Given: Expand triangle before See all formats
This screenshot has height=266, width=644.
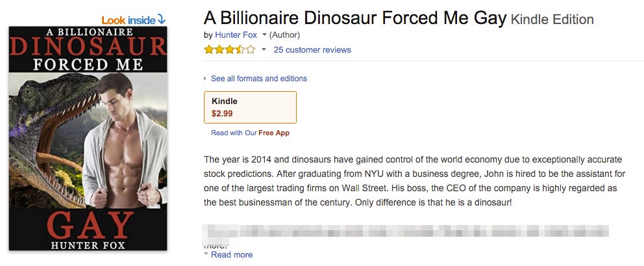Looking at the screenshot, I should 206,79.
